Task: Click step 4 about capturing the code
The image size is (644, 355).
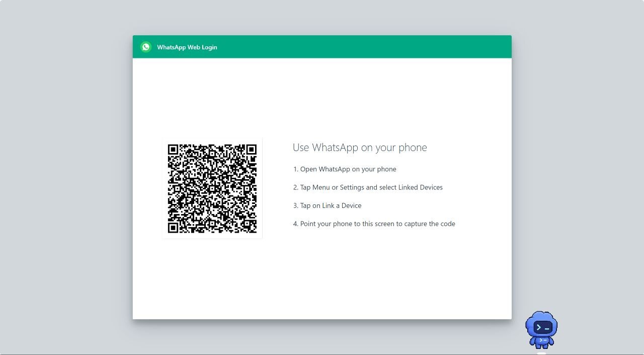Action: (374, 224)
